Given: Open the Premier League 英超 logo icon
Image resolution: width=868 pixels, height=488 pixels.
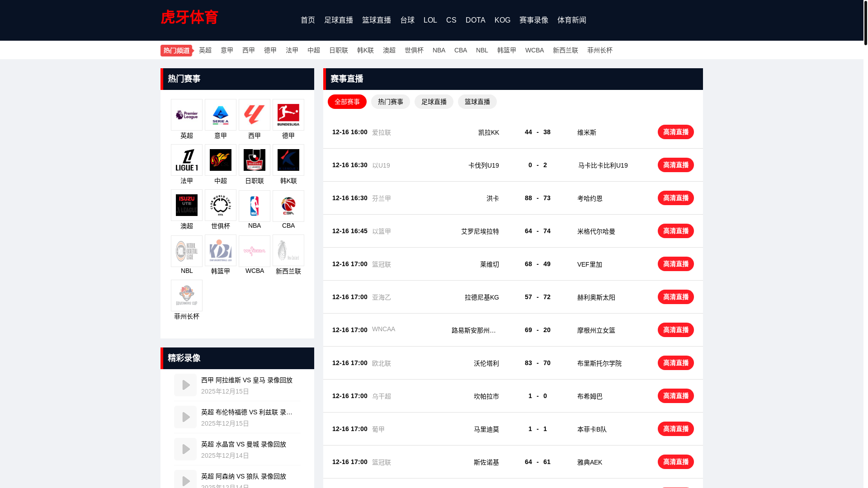Looking at the screenshot, I should tap(187, 115).
